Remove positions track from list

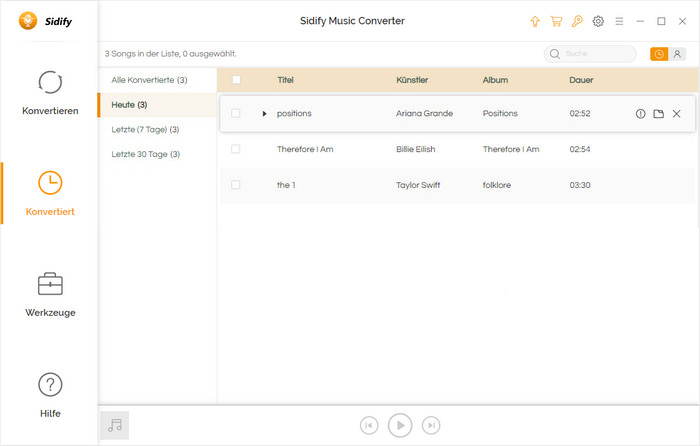676,114
